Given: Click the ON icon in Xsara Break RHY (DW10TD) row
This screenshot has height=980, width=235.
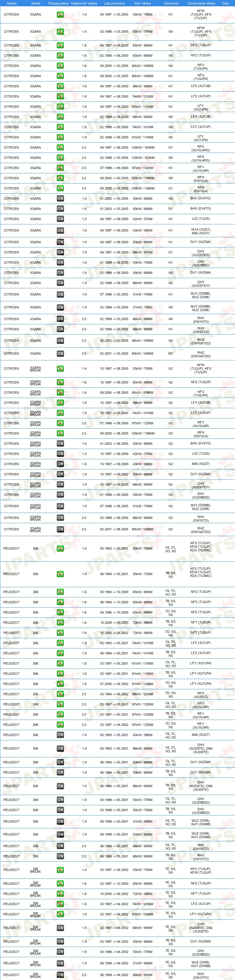Looking at the screenshot, I should (x=60, y=518).
